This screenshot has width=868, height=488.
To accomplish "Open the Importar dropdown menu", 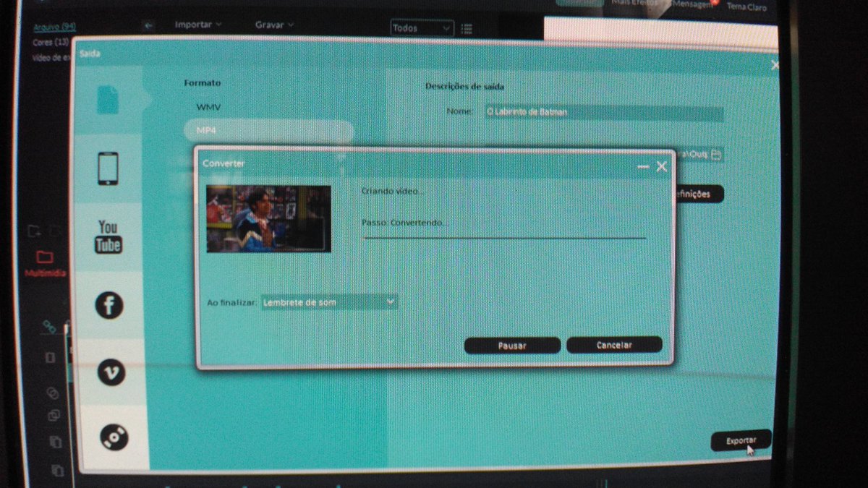I will pos(198,25).
